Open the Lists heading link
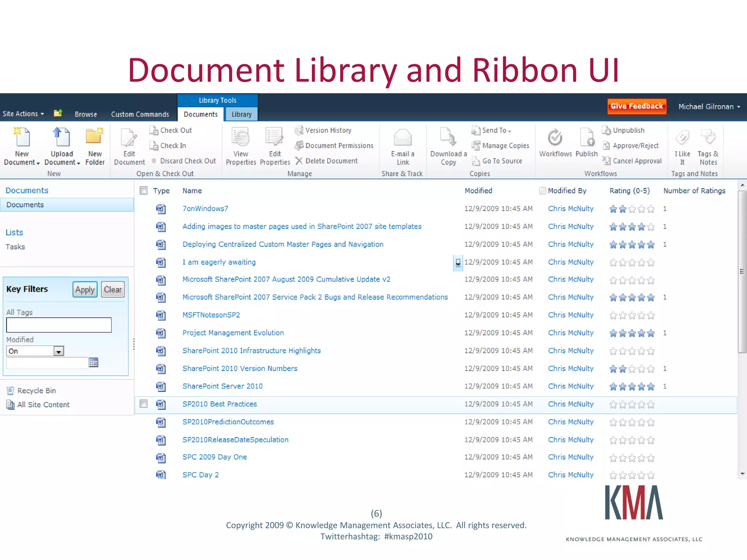Image resolution: width=747 pixels, height=560 pixels. pyautogui.click(x=14, y=232)
